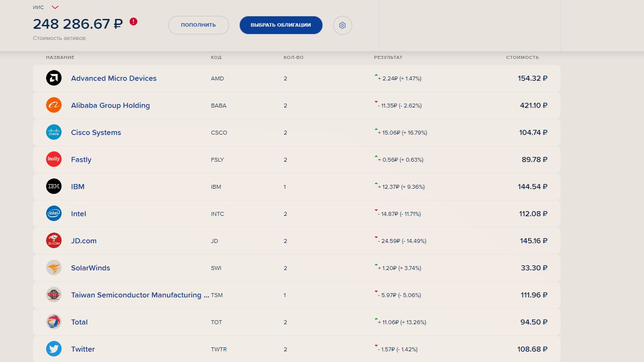
Task: Click the INTC ticker code
Action: coord(217,214)
